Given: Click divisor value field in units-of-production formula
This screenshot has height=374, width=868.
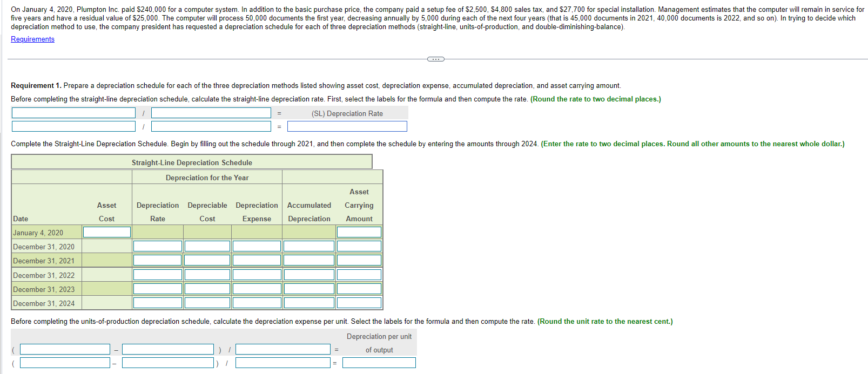Looking at the screenshot, I should [283, 363].
